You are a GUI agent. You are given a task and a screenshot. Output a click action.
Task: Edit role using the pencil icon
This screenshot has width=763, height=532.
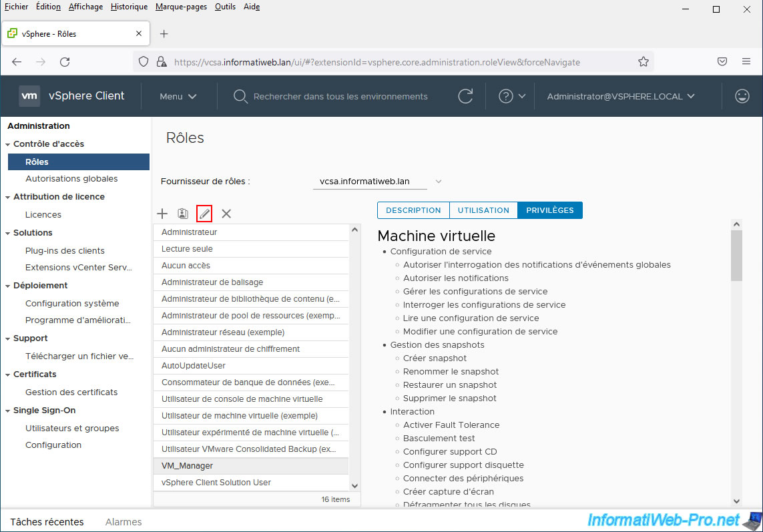pos(204,214)
